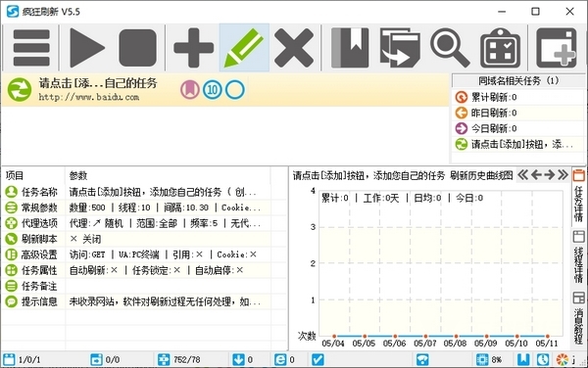Viewport: 588px width, 368px height.
Task: Select the 昨日刷新:0 entry
Action: [518, 113]
